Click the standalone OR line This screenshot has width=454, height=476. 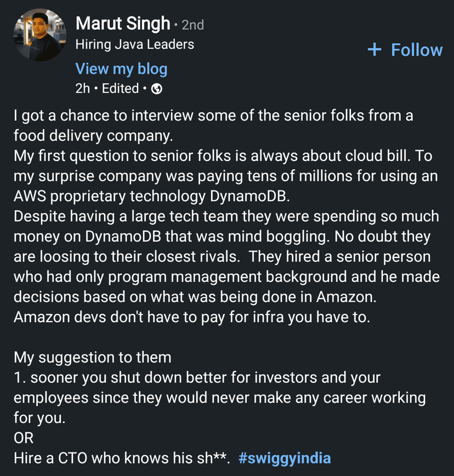pyautogui.click(x=24, y=438)
